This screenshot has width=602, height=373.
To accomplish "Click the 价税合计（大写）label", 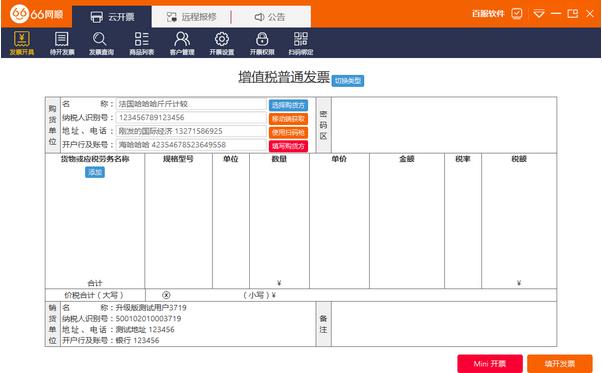I will pos(94,295).
